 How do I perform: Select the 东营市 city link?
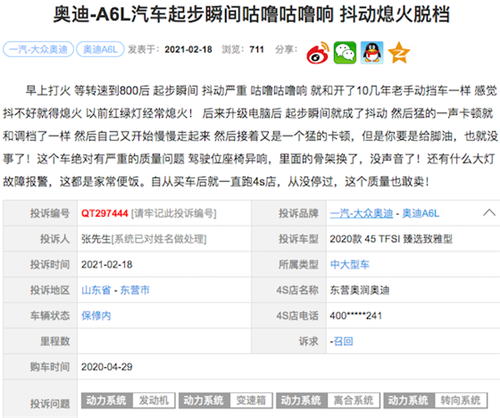pyautogui.click(x=135, y=290)
